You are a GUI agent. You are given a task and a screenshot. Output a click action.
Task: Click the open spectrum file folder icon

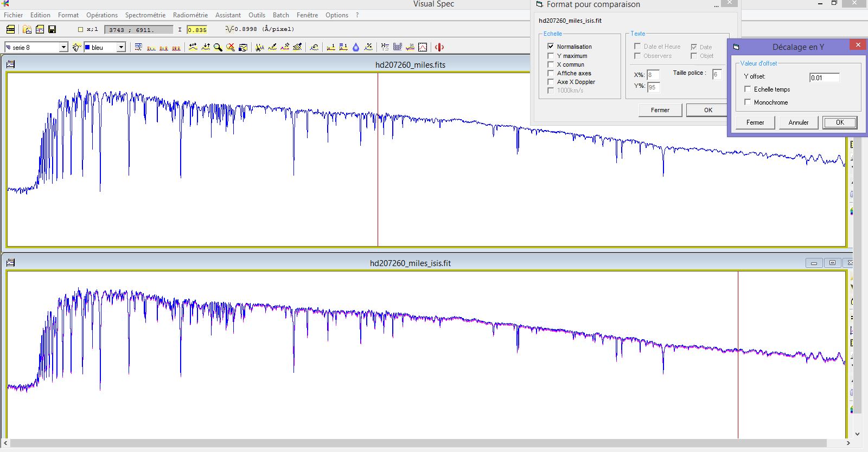tap(27, 29)
